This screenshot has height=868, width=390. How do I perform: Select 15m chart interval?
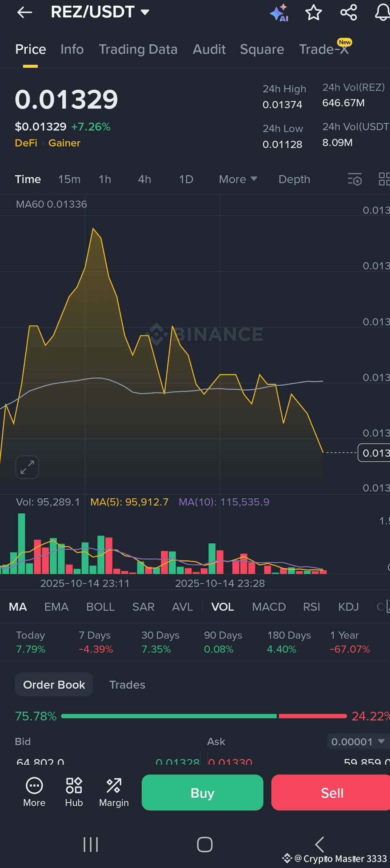point(69,179)
